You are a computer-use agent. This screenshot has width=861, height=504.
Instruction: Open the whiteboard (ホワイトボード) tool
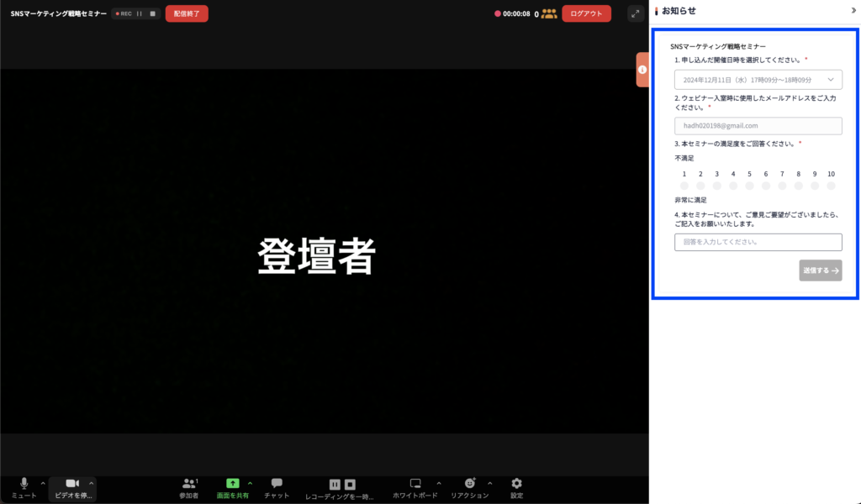415,484
